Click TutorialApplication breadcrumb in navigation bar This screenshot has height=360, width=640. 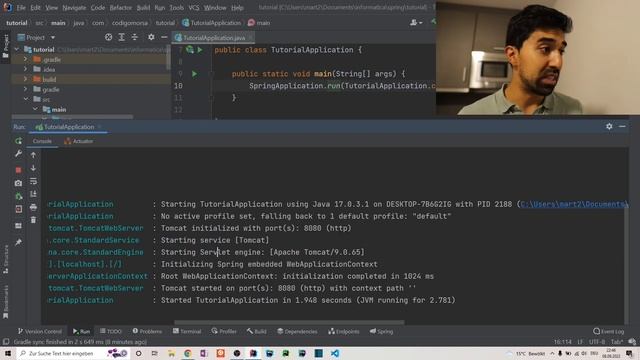coord(212,23)
